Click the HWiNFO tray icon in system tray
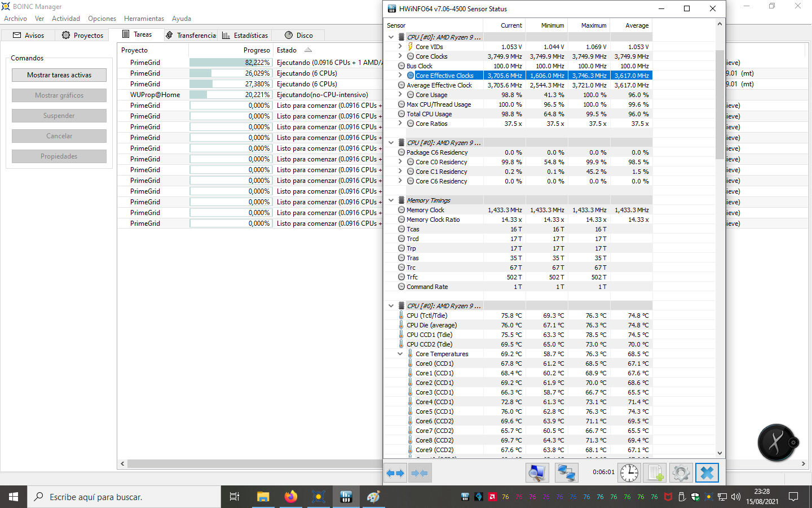This screenshot has height=508, width=812. (465, 497)
